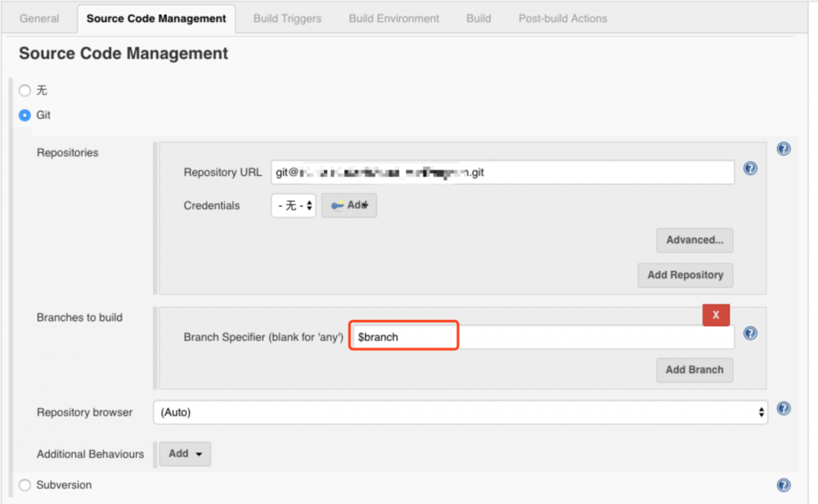Screen dimensions: 818x504
Task: Click the Credentials label
Action: (211, 205)
